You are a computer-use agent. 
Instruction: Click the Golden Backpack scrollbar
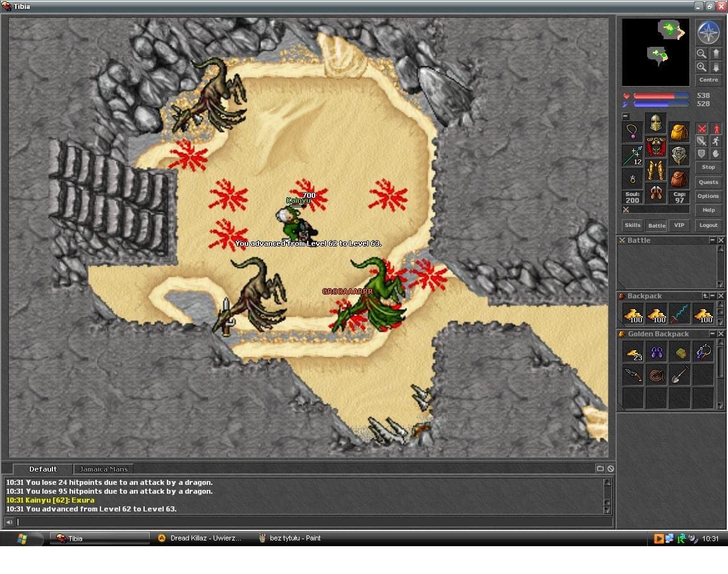[x=720, y=374]
